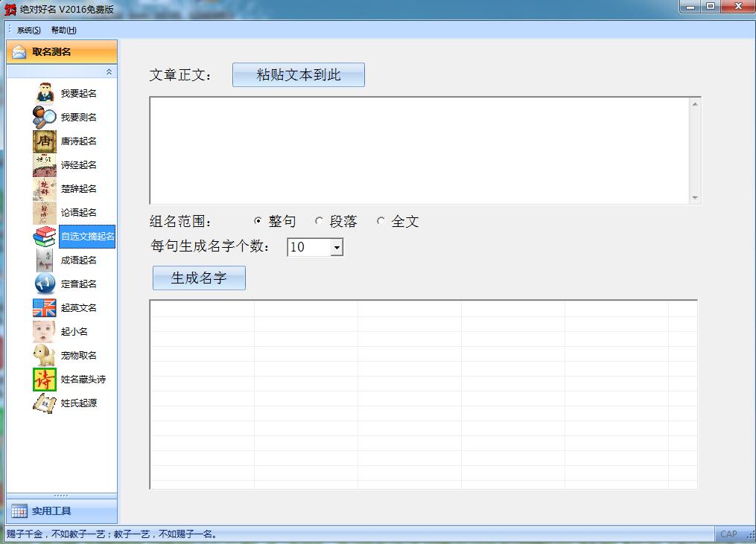Click the 成语起名 icon

tap(45, 260)
